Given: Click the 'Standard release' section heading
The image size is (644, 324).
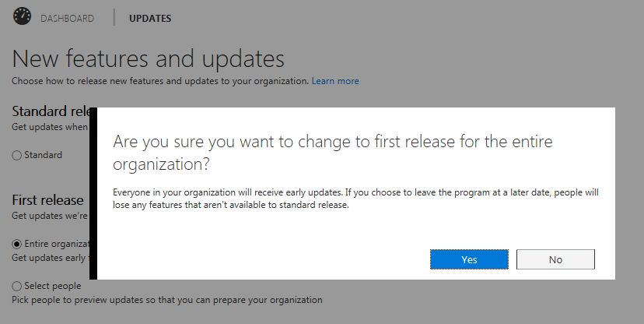Looking at the screenshot, I should coord(51,111).
